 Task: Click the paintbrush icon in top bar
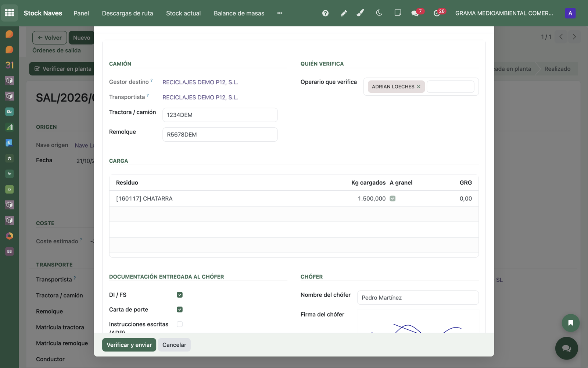coord(361,13)
